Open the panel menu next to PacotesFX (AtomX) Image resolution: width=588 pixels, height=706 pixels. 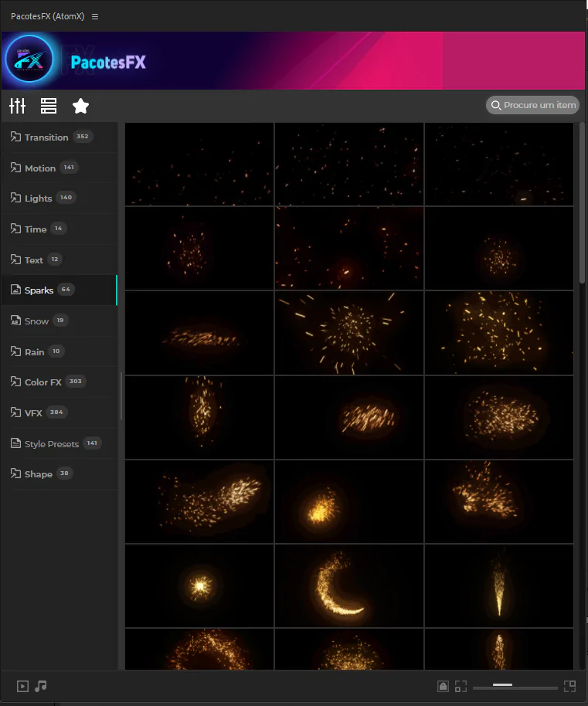click(95, 16)
